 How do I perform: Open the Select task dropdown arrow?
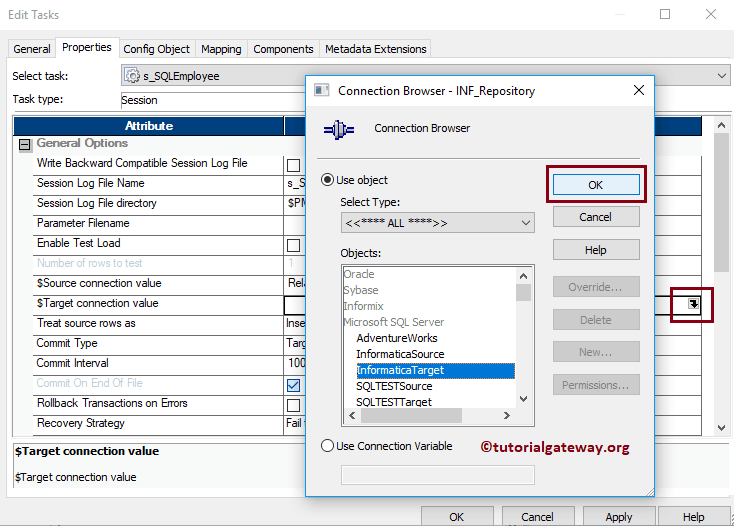[723, 76]
